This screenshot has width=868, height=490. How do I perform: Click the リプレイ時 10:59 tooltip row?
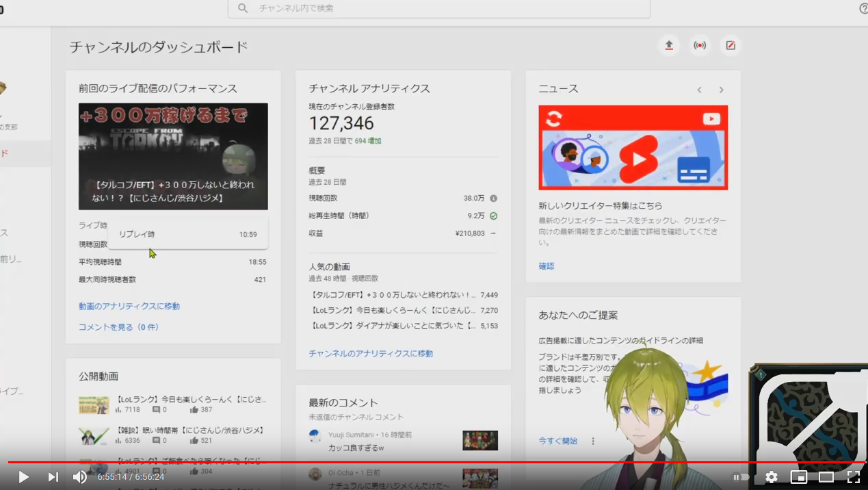coord(188,234)
